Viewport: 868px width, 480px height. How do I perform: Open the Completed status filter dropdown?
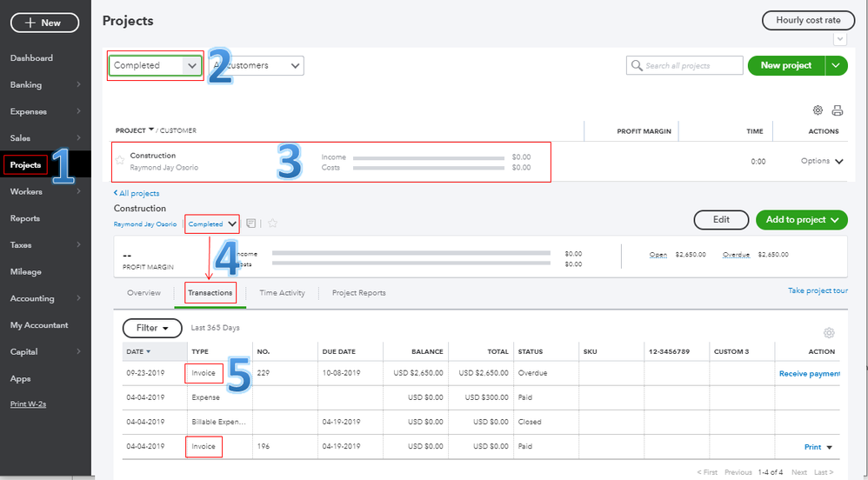(155, 65)
